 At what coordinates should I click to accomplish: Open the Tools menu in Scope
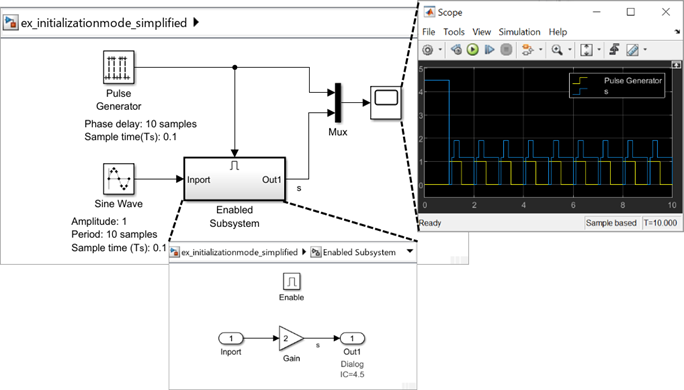(x=454, y=32)
